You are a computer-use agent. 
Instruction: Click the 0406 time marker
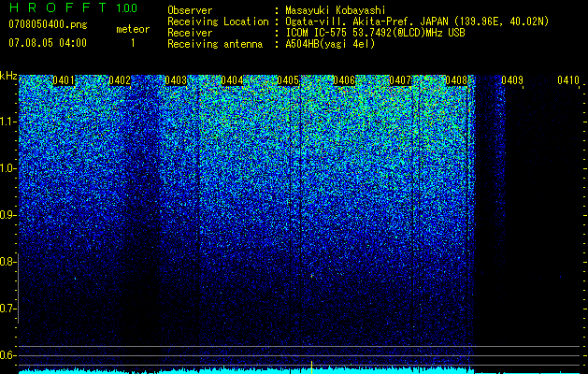click(344, 80)
